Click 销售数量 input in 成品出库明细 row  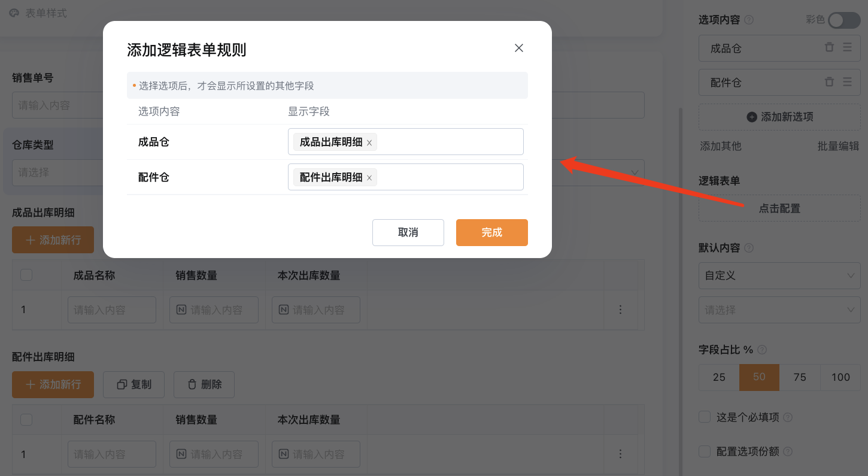214,310
